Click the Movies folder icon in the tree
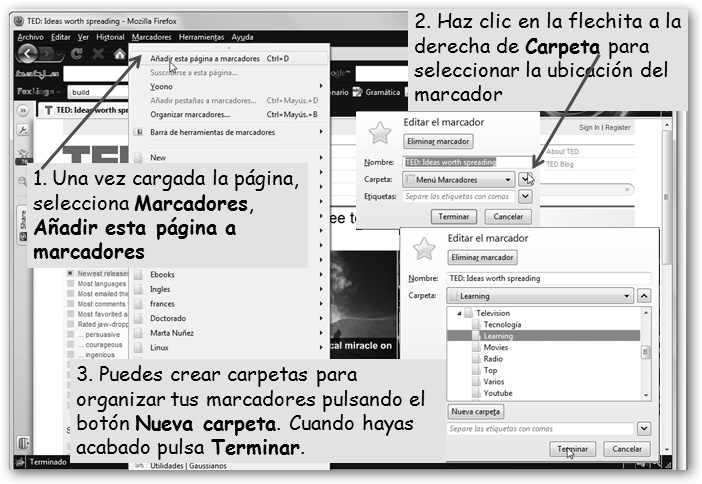Image resolution: width=702 pixels, height=484 pixels. (476, 348)
